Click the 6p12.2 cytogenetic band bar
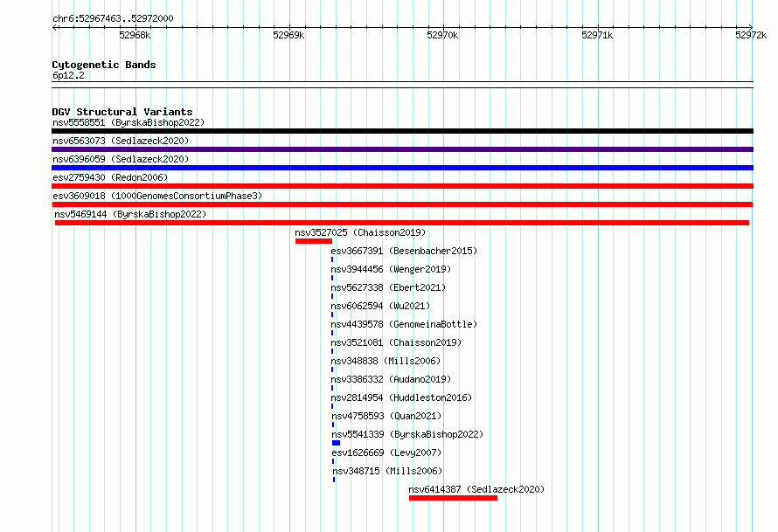The height and width of the screenshot is (532, 778). click(x=402, y=85)
